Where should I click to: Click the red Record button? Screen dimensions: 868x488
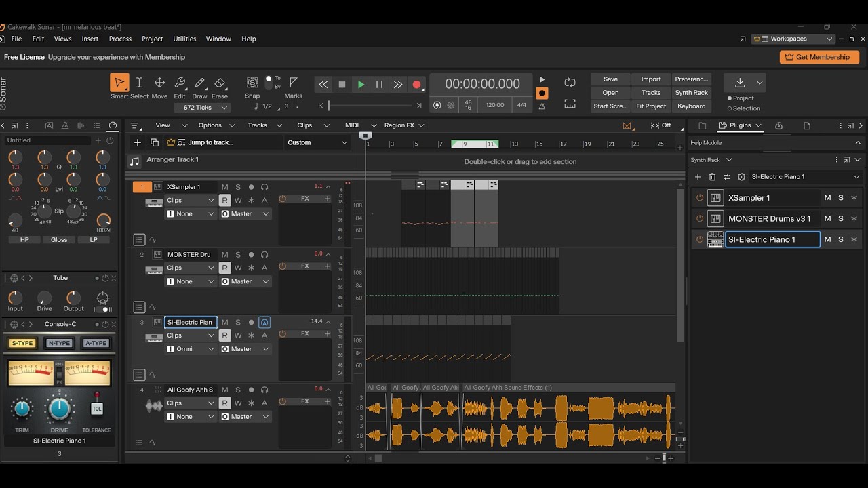(416, 85)
